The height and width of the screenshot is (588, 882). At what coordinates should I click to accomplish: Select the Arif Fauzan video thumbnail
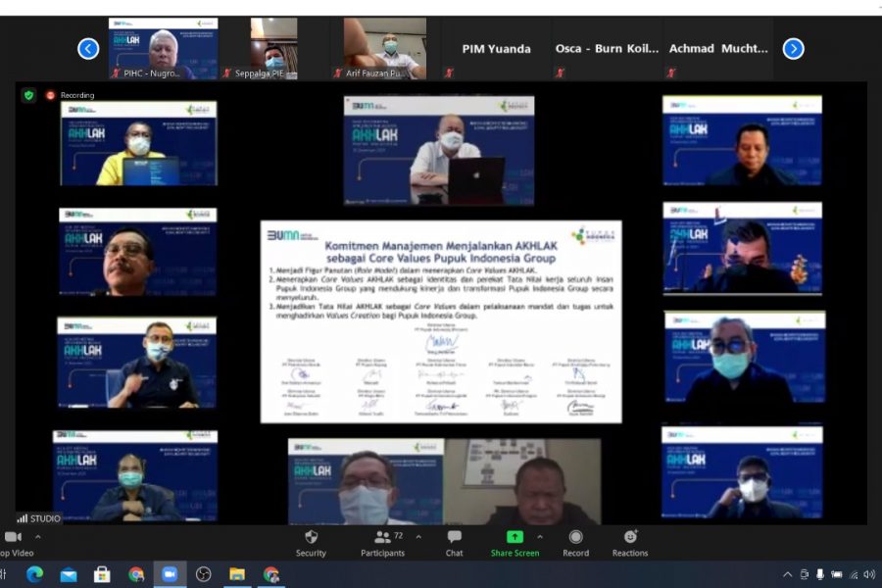[385, 48]
